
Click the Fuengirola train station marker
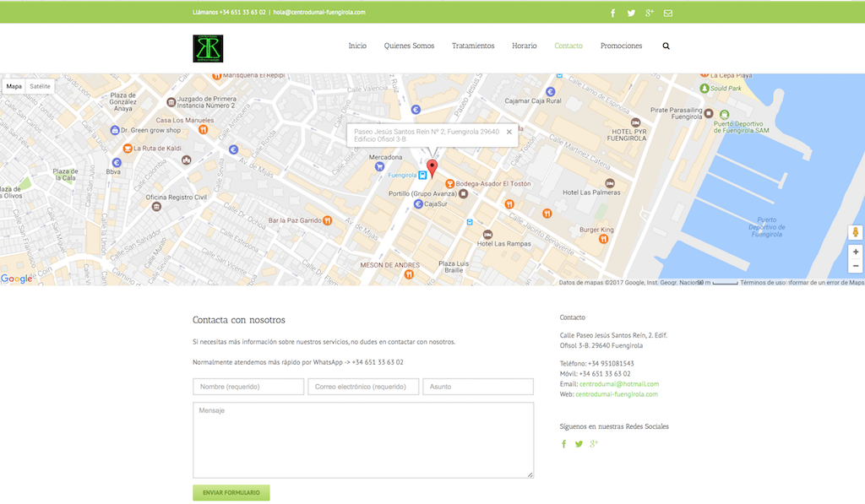click(422, 176)
